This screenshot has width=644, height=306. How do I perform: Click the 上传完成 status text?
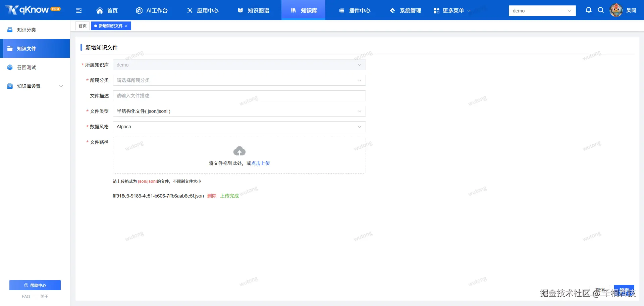(229, 196)
